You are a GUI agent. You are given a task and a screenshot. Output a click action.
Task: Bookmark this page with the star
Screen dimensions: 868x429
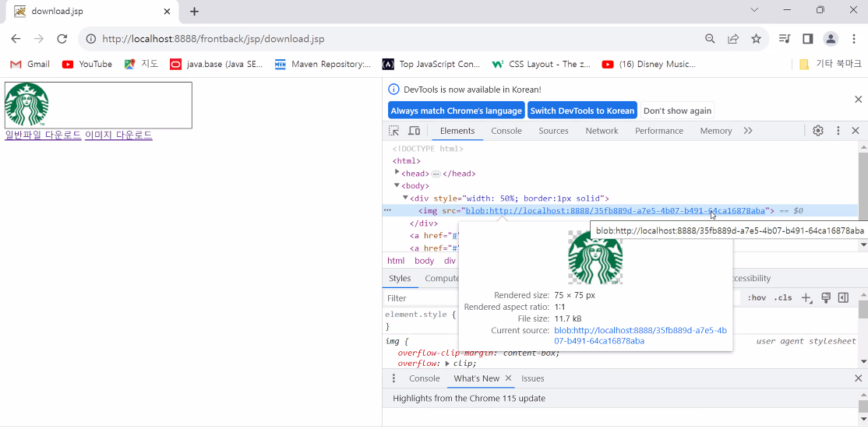pos(756,39)
